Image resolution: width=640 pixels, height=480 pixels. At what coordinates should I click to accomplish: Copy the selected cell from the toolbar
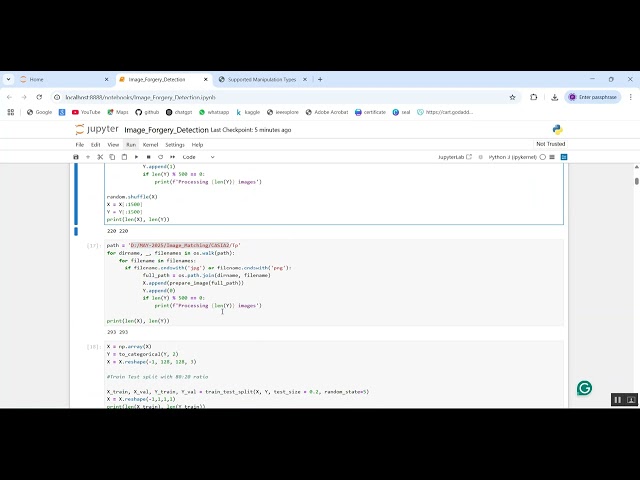(112, 157)
